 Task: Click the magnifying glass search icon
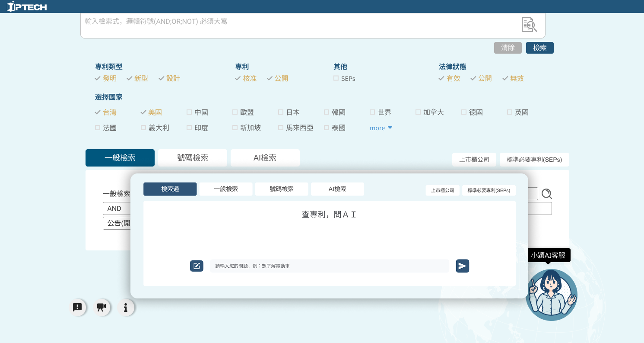click(547, 194)
